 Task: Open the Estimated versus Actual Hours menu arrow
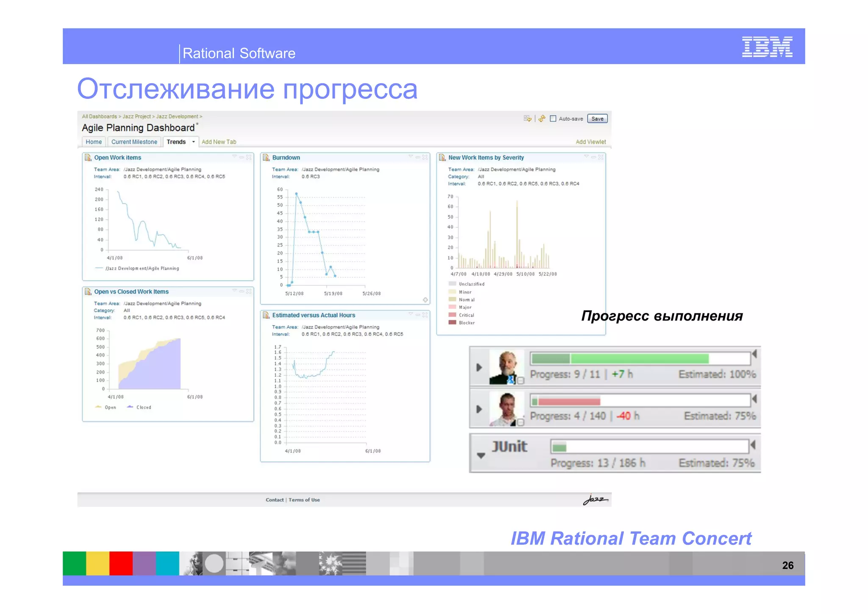[x=411, y=314]
